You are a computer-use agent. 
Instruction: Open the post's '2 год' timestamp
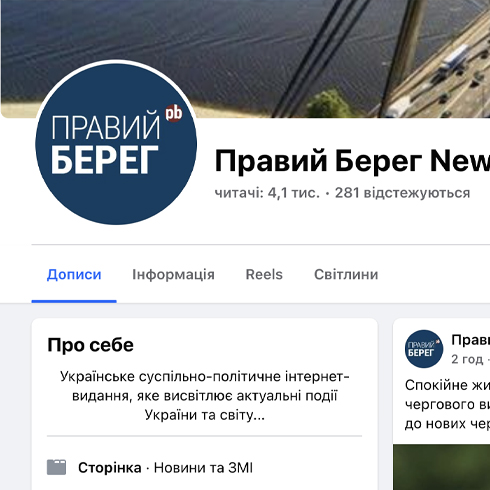tap(467, 359)
